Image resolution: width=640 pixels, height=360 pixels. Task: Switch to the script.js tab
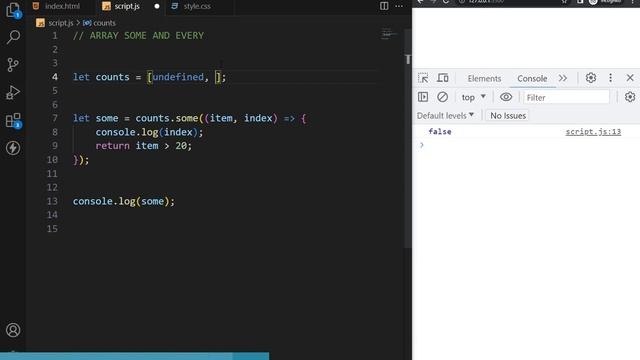[x=127, y=6]
